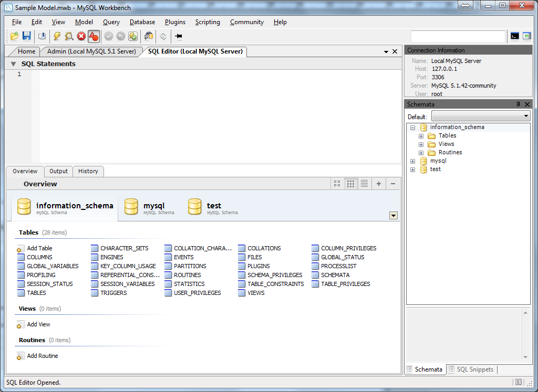Execute SQL with the lightning bolt icon

[57, 36]
